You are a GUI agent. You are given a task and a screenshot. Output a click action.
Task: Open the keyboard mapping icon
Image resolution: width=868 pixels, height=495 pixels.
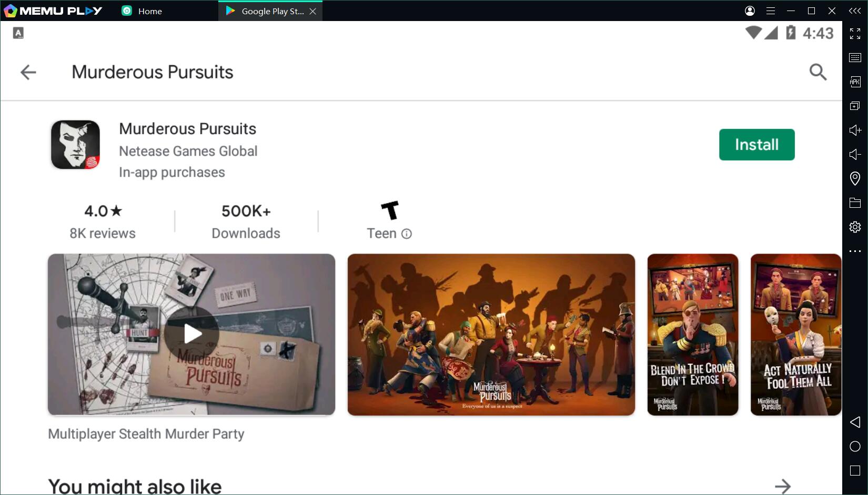pos(855,57)
